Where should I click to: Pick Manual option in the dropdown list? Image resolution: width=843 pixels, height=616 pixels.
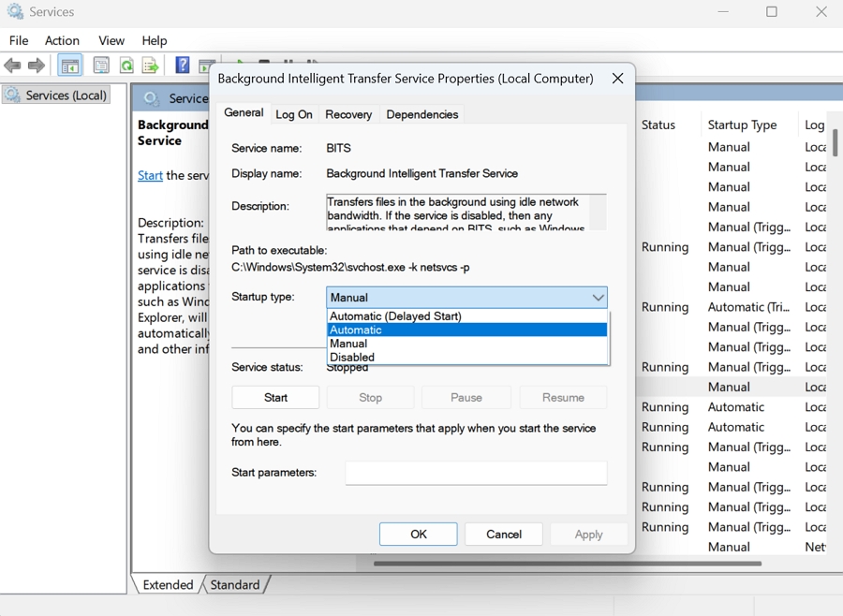pyautogui.click(x=348, y=344)
